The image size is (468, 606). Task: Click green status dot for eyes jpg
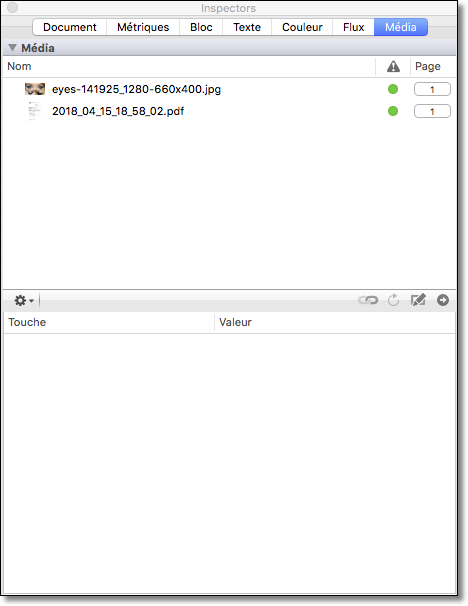(393, 89)
